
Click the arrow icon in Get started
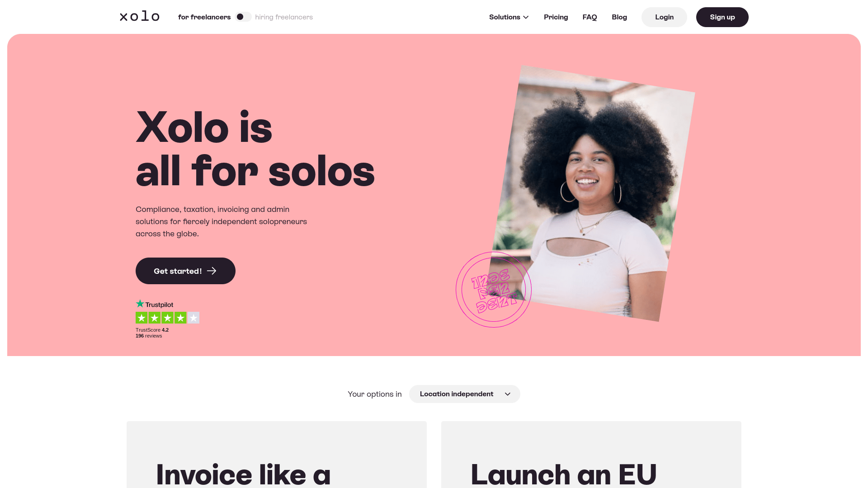coord(212,271)
